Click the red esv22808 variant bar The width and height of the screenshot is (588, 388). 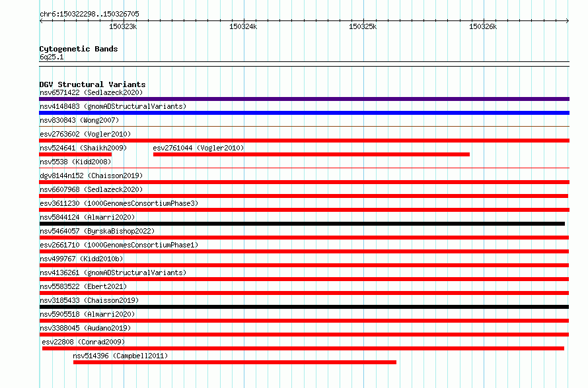tap(303, 348)
